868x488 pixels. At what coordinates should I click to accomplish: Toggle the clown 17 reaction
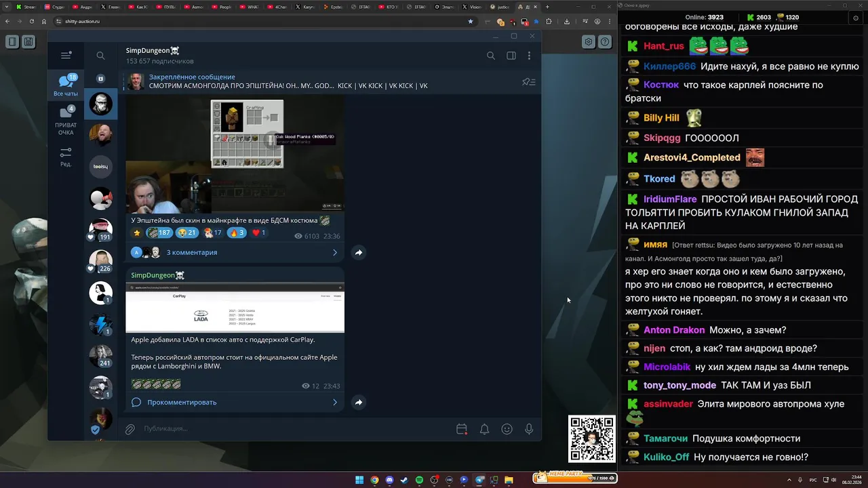pos(213,232)
